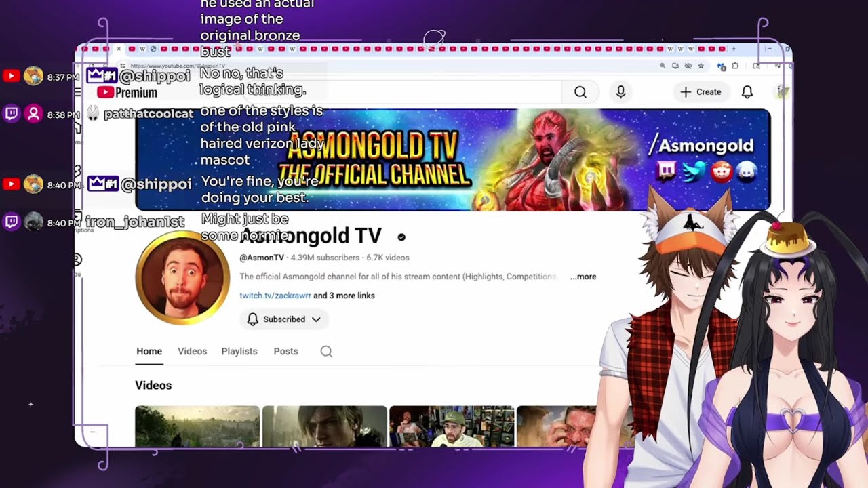Click the Twitch icon beside 8:38 PM chat
The width and height of the screenshot is (868, 488).
12,114
